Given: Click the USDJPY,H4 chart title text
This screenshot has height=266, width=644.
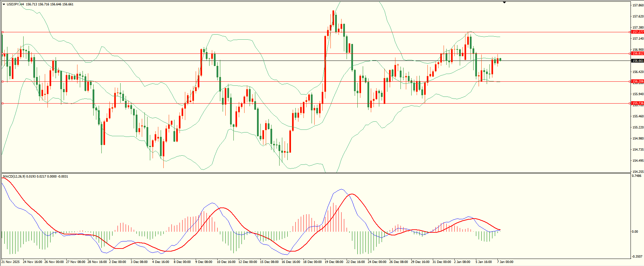Looking at the screenshot, I should [x=15, y=4].
